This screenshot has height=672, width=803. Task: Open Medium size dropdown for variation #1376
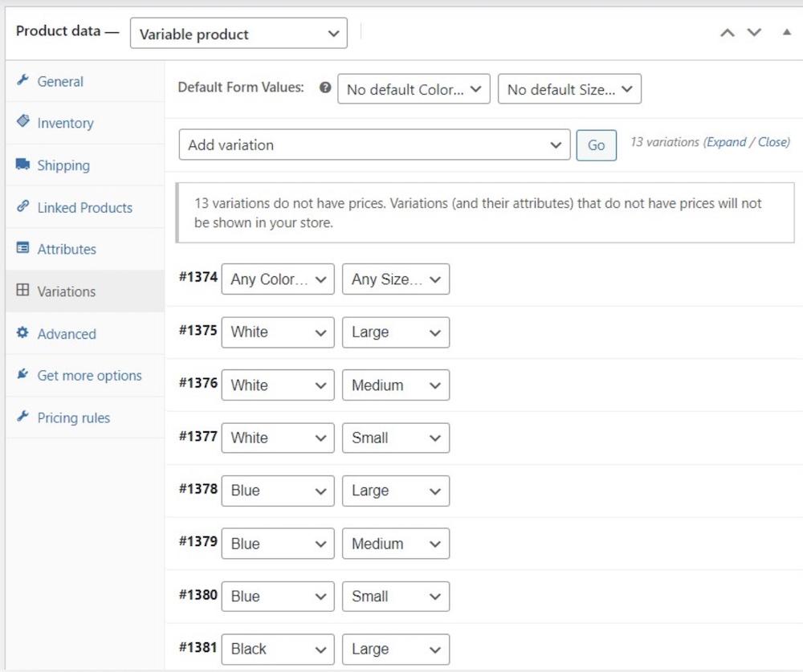coord(396,385)
